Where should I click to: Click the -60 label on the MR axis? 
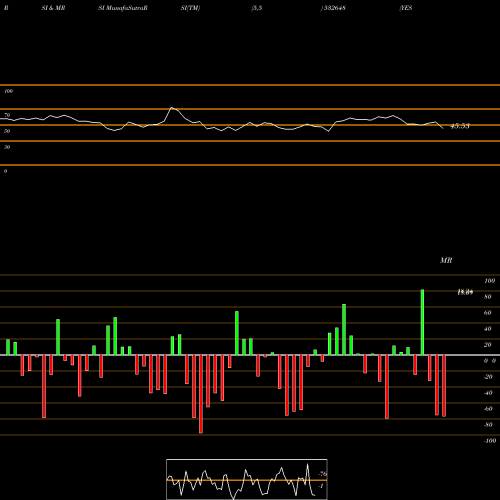[x=488, y=409]
